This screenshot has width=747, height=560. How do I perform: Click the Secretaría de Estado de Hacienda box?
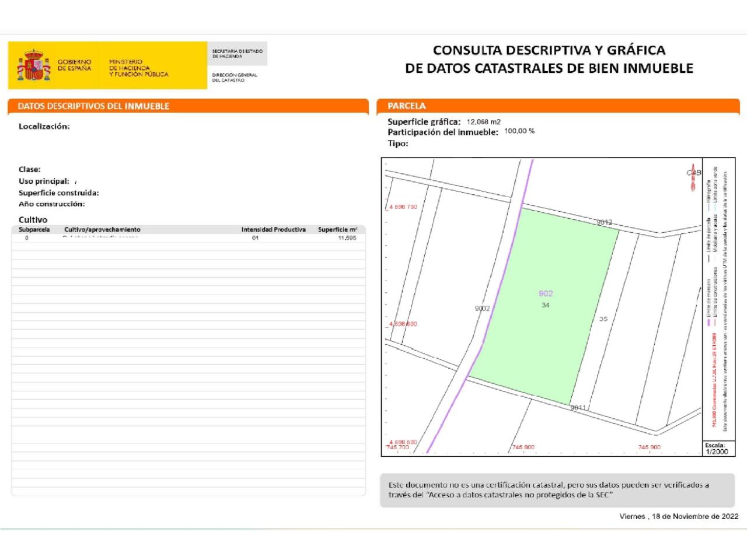coord(238,54)
